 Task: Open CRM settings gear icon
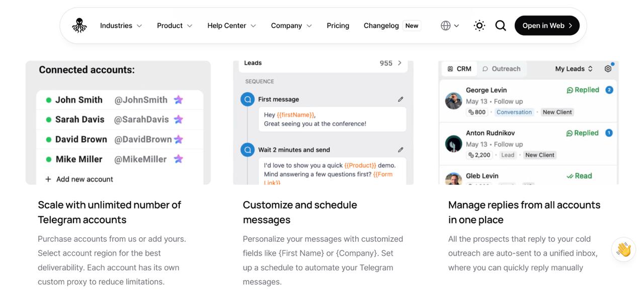[x=608, y=69]
